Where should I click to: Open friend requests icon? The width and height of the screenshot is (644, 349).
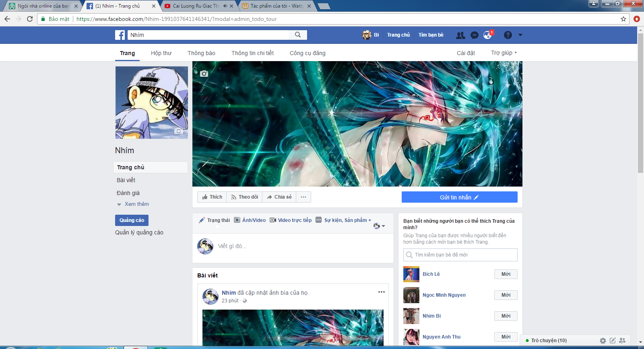tap(460, 35)
